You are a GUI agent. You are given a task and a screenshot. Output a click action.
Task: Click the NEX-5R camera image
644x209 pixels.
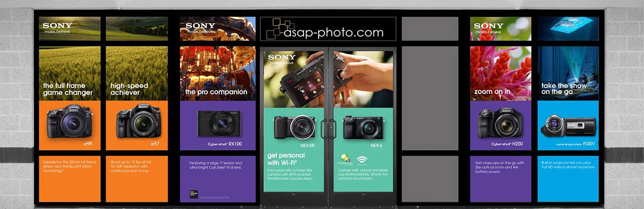(x=295, y=127)
